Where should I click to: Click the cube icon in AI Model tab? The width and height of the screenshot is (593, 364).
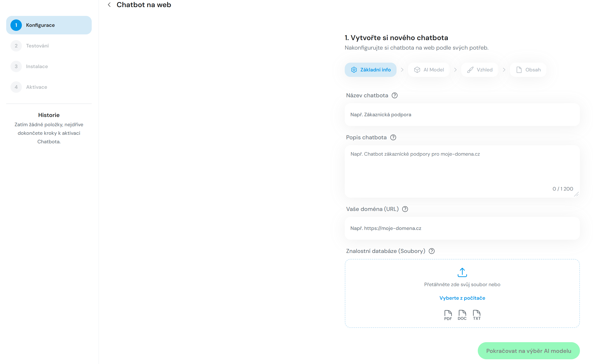[x=417, y=70]
